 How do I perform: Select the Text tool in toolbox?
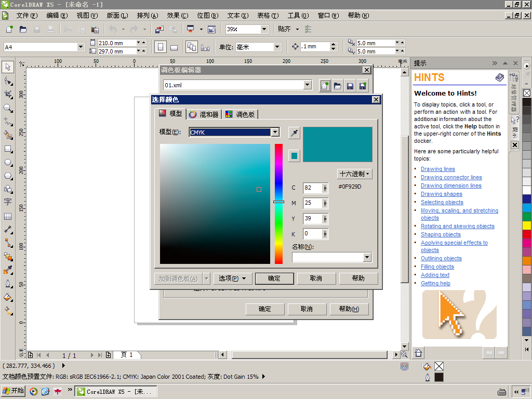pyautogui.click(x=8, y=202)
